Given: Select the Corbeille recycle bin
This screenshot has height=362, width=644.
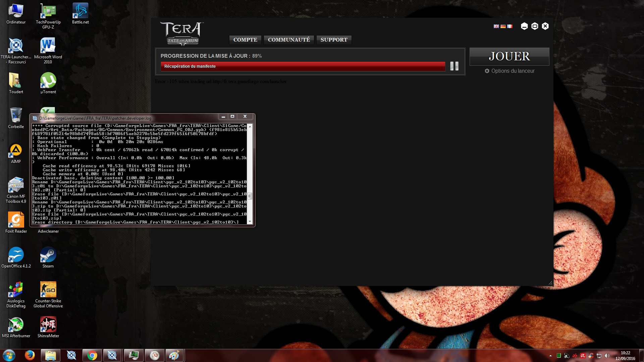Looking at the screenshot, I should [x=16, y=119].
